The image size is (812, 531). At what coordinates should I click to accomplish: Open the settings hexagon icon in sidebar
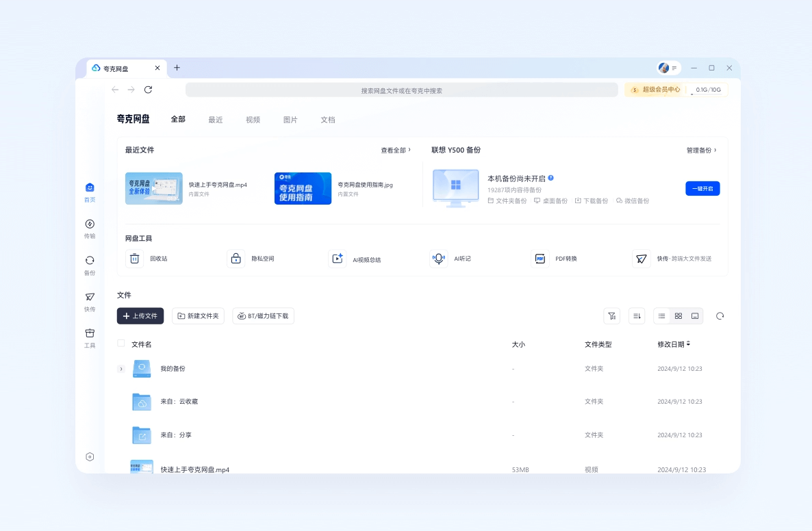(90, 456)
